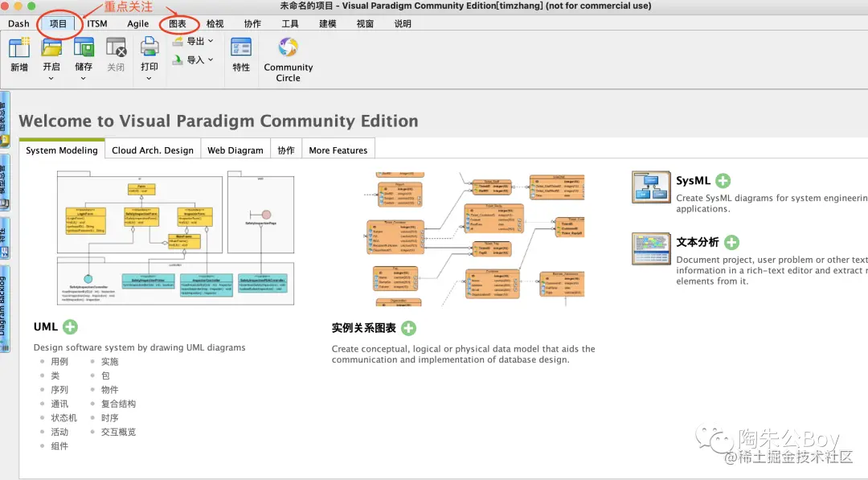This screenshot has width=868, height=480.
Task: Click the 导出 export icon
Action: pos(178,41)
